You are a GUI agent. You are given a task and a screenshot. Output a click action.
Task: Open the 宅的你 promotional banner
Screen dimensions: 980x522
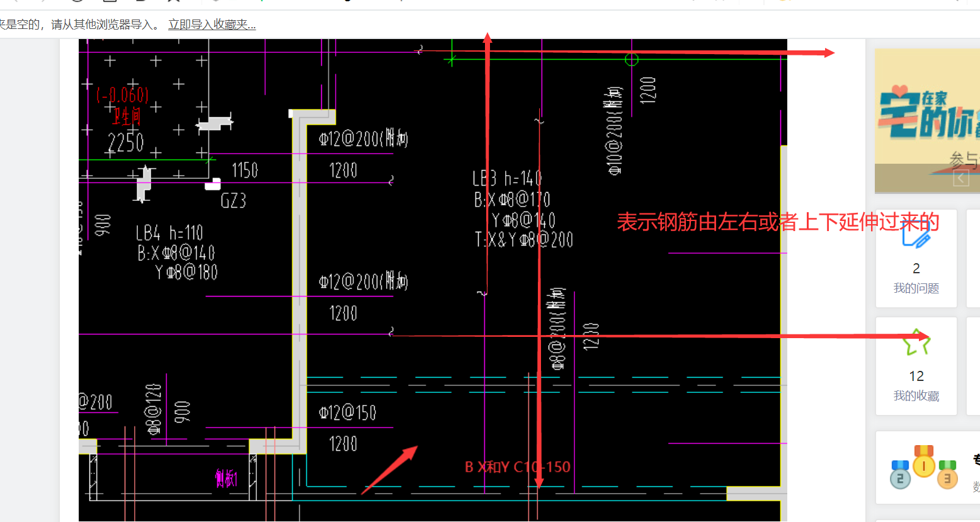[927, 121]
